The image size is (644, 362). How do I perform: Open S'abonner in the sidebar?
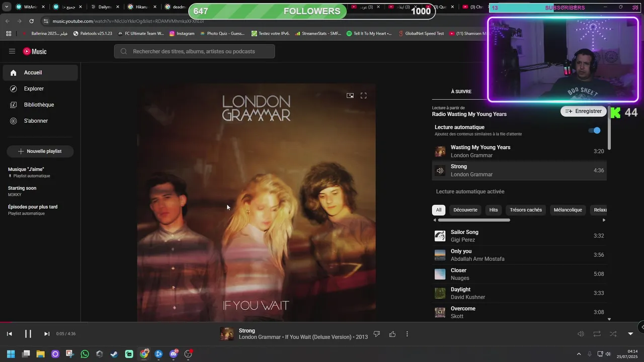(40, 121)
